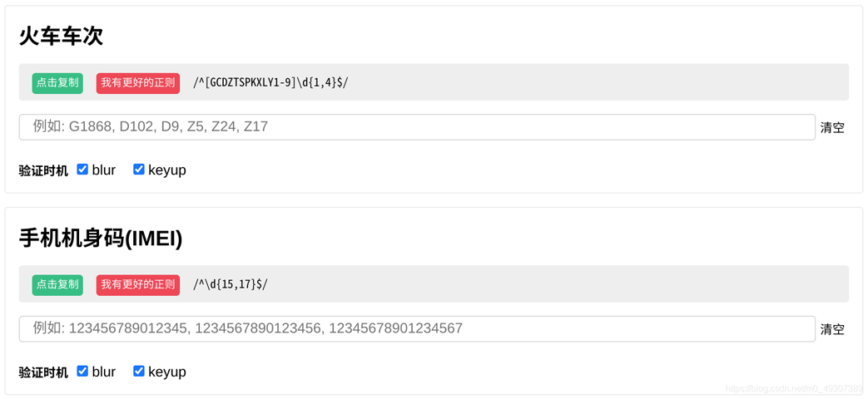This screenshot has height=399, width=868.
Task: Select the train number regex code text
Action: pyautogui.click(x=270, y=83)
